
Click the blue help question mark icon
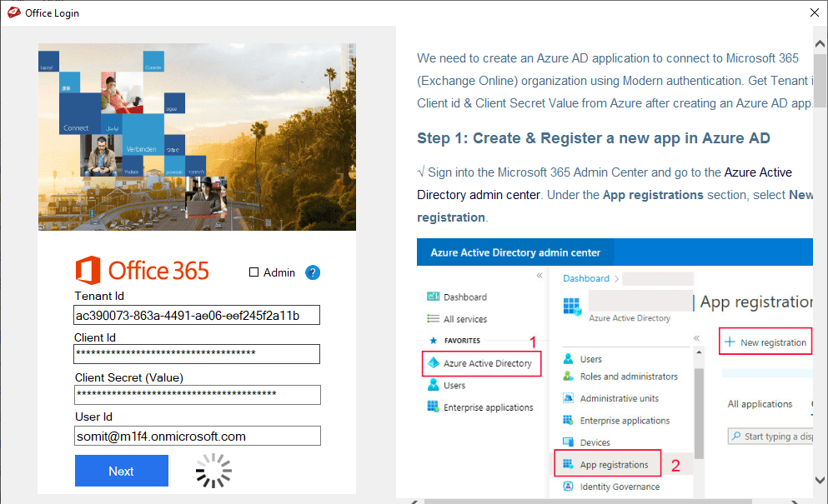(313, 272)
